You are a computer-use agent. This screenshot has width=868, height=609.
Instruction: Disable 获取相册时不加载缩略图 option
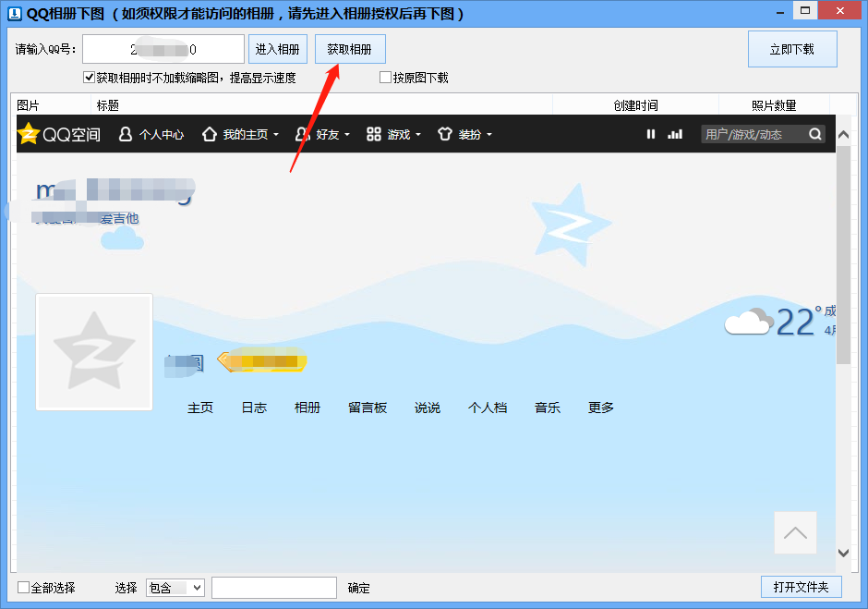[x=90, y=77]
